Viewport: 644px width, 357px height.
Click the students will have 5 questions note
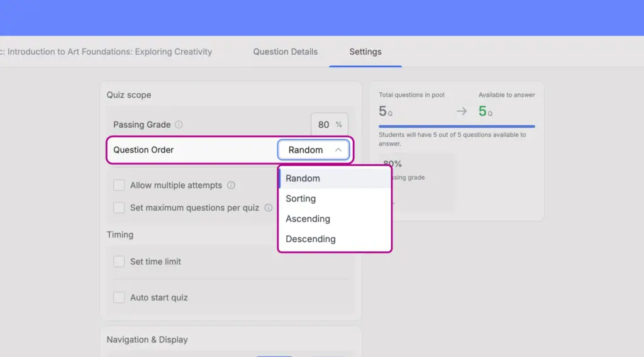point(452,139)
